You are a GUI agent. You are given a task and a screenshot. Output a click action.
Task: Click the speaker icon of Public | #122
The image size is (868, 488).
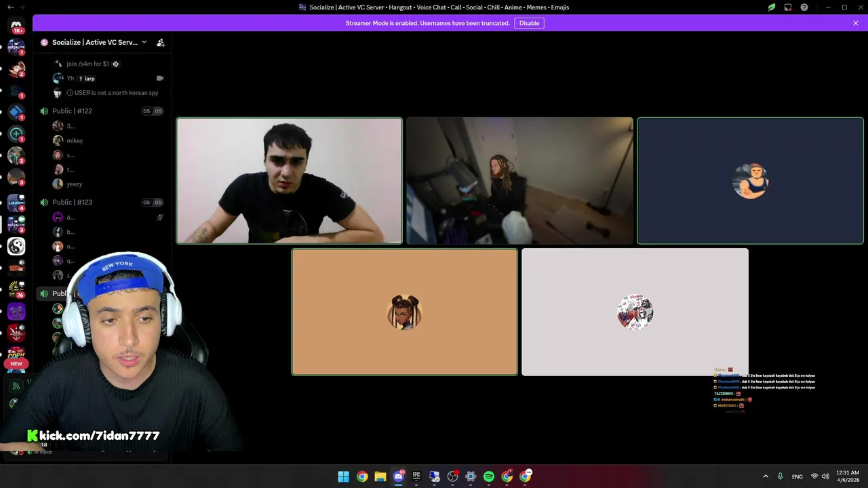(x=44, y=111)
